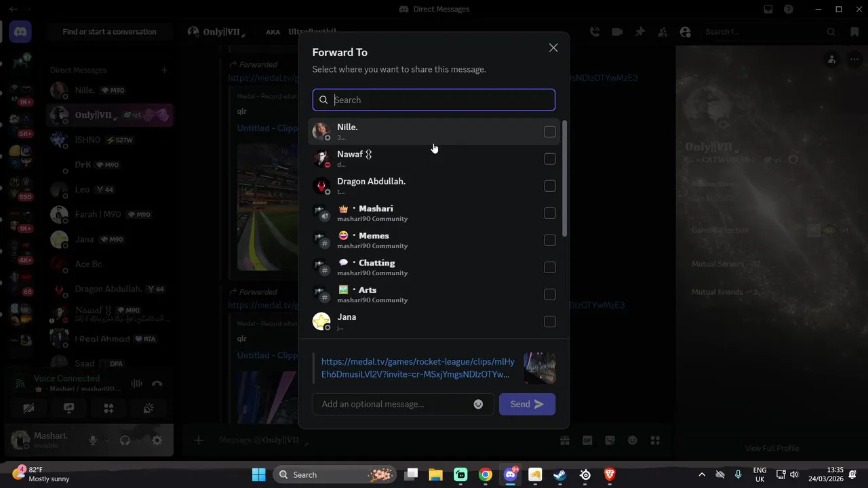Tick the checkbox for Arts channel
The width and height of the screenshot is (868, 488).
(550, 294)
